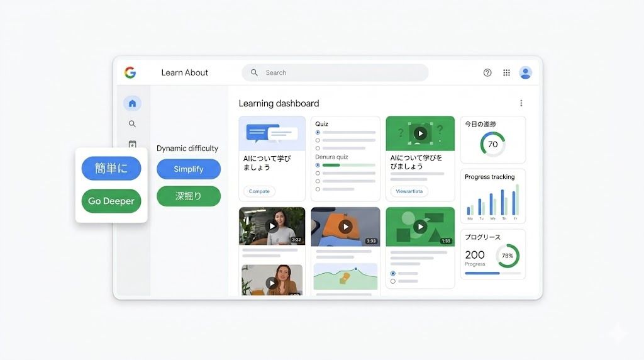Select the Home sidebar icon
This screenshot has width=644, height=360.
[x=132, y=103]
